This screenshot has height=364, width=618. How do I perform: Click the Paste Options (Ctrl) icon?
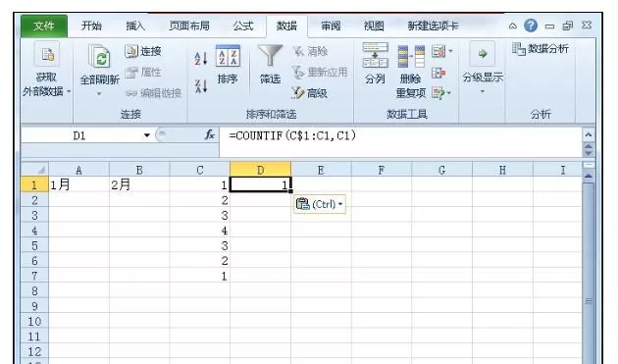(x=302, y=204)
